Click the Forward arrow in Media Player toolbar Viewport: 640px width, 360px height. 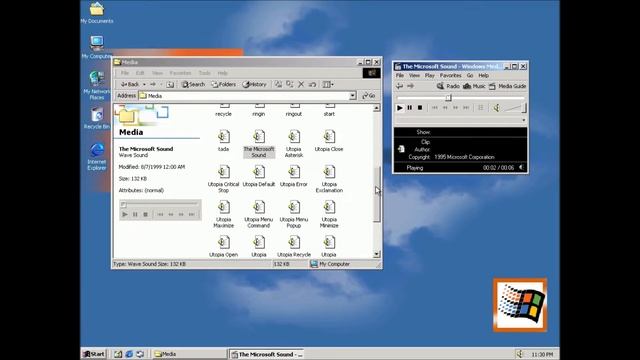coord(411,86)
